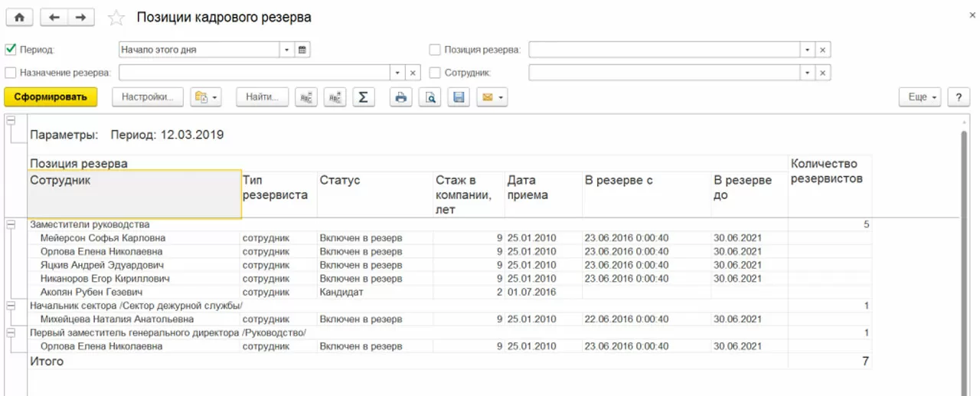980x396 pixels.
Task: Open the Еще menu
Action: click(x=920, y=97)
